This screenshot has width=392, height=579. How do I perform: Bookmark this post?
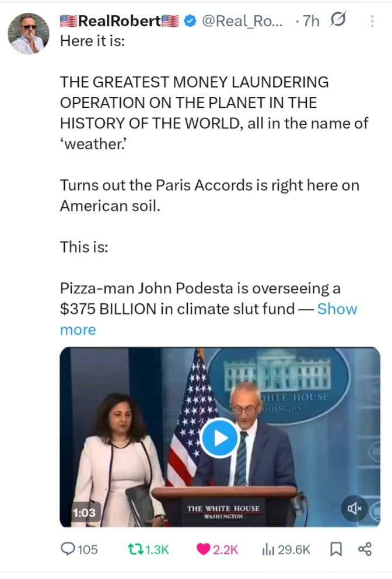pyautogui.click(x=336, y=549)
